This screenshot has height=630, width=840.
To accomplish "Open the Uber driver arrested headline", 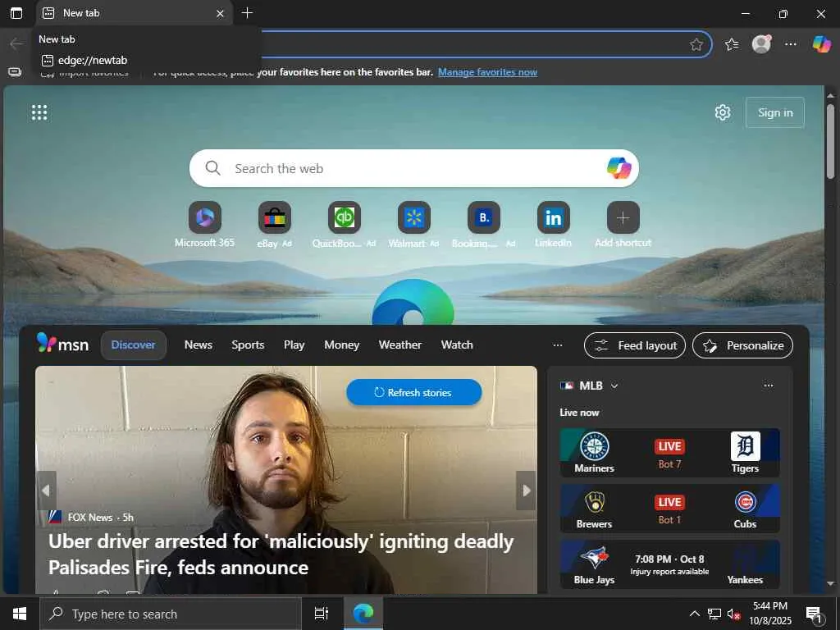I will pos(281,555).
